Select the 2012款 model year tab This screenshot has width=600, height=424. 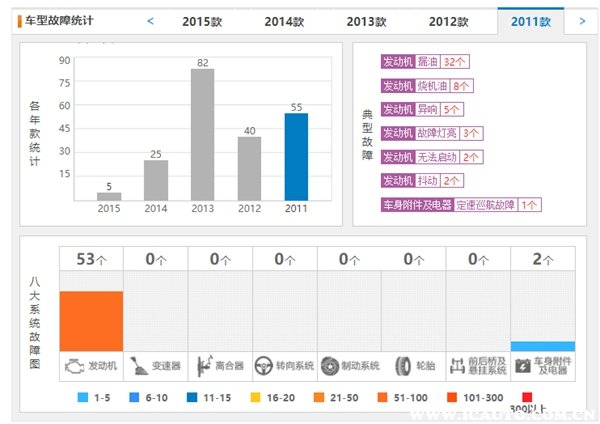(x=448, y=21)
